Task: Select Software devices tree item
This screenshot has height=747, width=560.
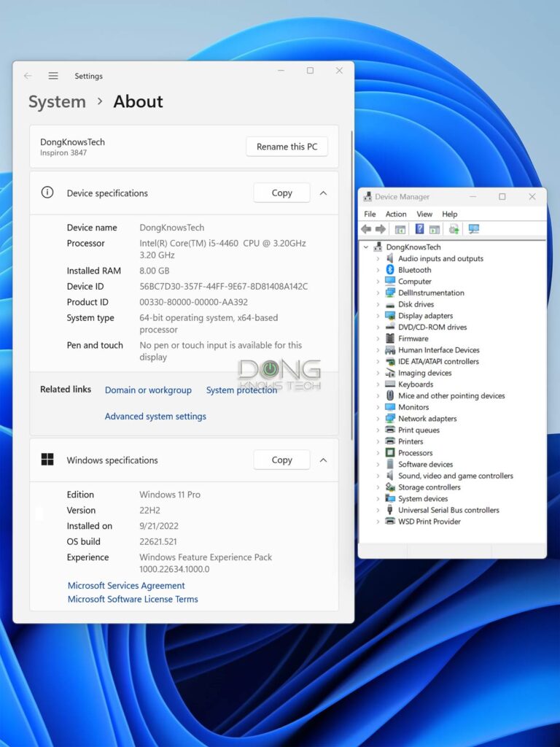Action: [425, 464]
